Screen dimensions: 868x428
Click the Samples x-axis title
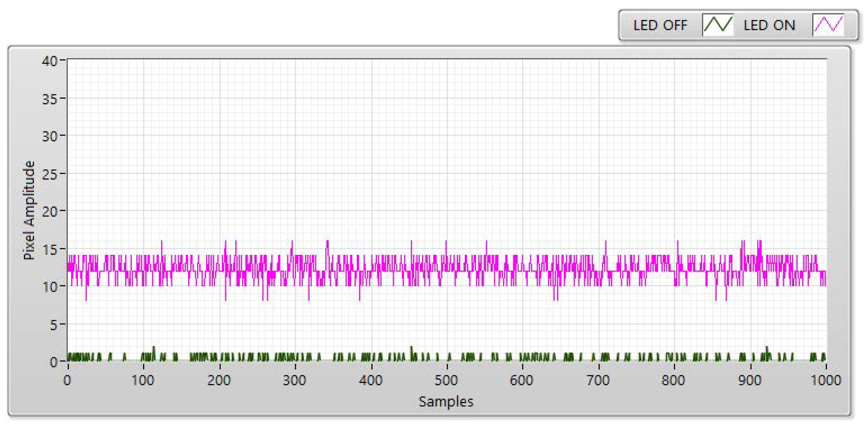446,402
